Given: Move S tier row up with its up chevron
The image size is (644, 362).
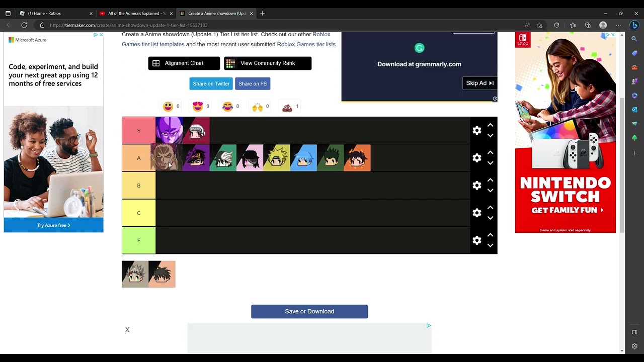Looking at the screenshot, I should pos(490,125).
